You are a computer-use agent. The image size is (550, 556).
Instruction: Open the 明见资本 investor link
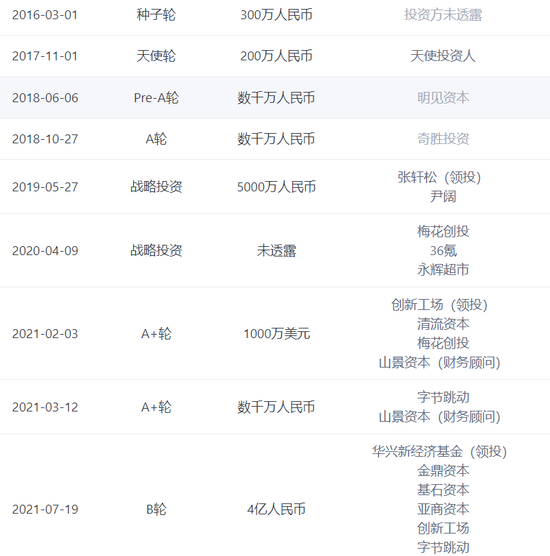click(443, 98)
